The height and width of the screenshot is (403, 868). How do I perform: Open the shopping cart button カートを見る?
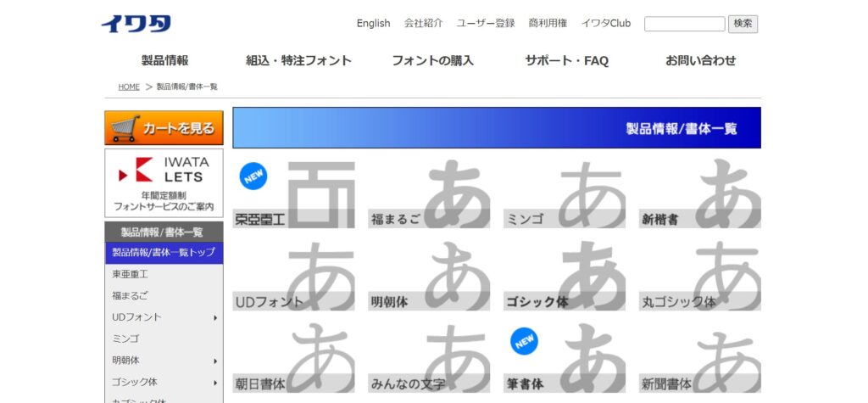[164, 128]
